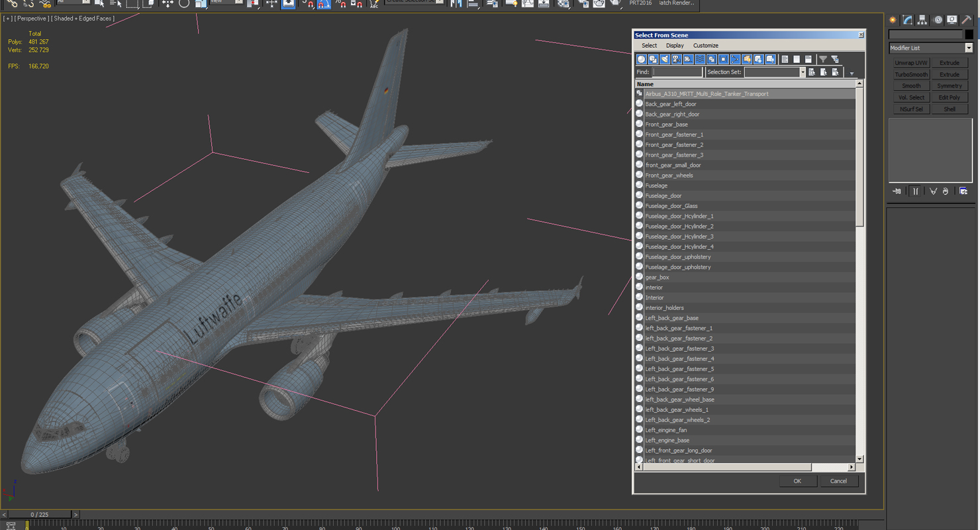Click the Vol. Select modifier button
This screenshot has width=980, height=530.
tap(911, 97)
